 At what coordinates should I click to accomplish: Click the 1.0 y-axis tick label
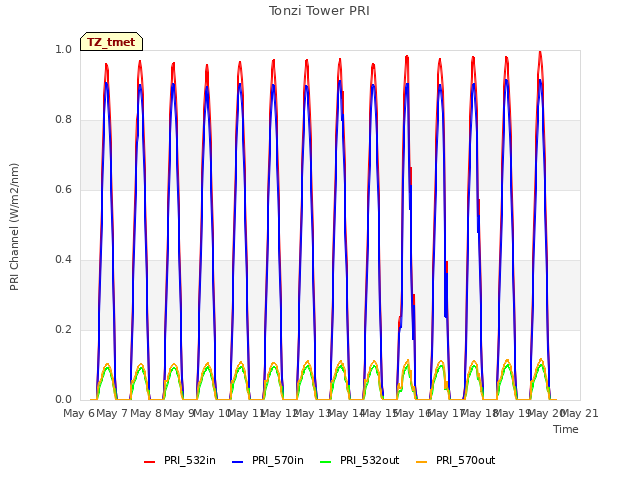coord(63,49)
